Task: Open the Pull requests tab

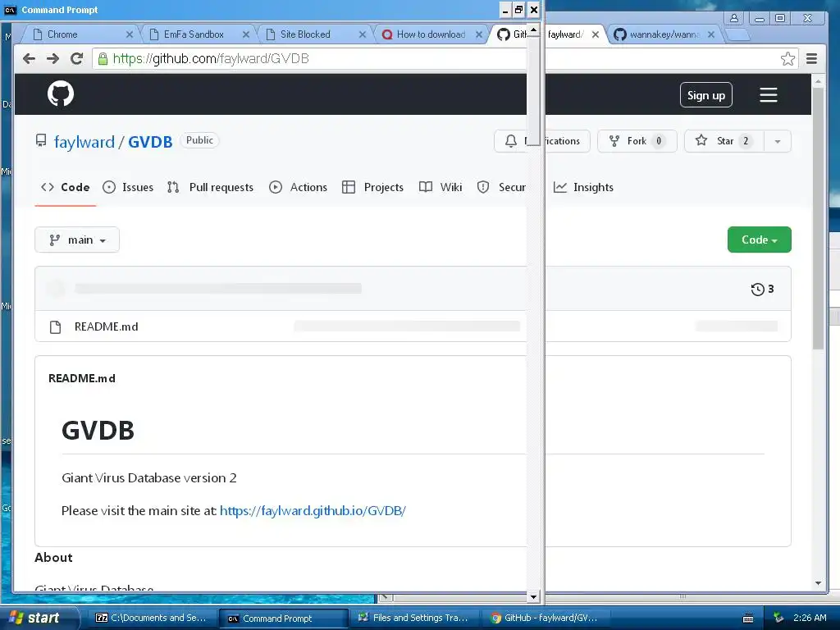Action: (x=210, y=188)
